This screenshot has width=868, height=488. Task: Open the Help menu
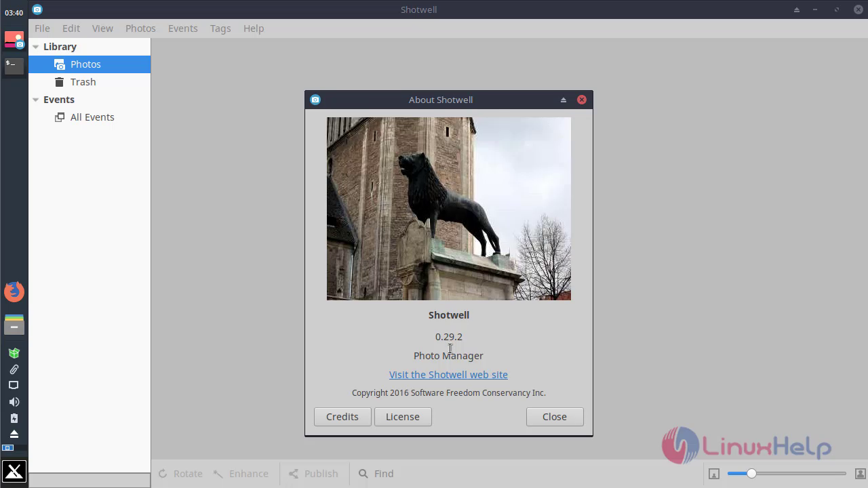coord(254,28)
